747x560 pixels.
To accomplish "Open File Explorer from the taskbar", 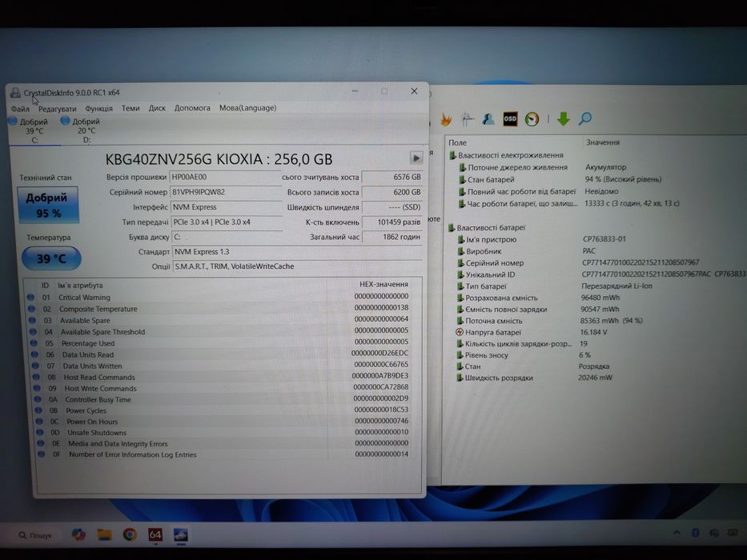I will (104, 534).
